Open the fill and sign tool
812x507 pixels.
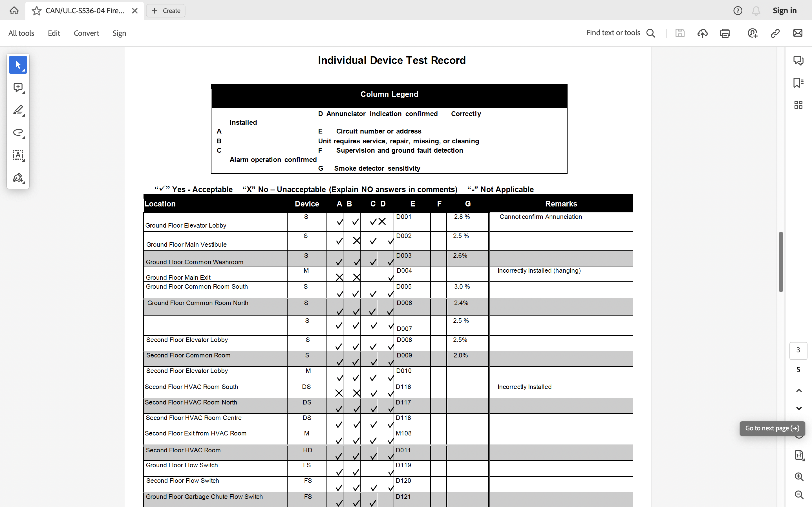18,178
